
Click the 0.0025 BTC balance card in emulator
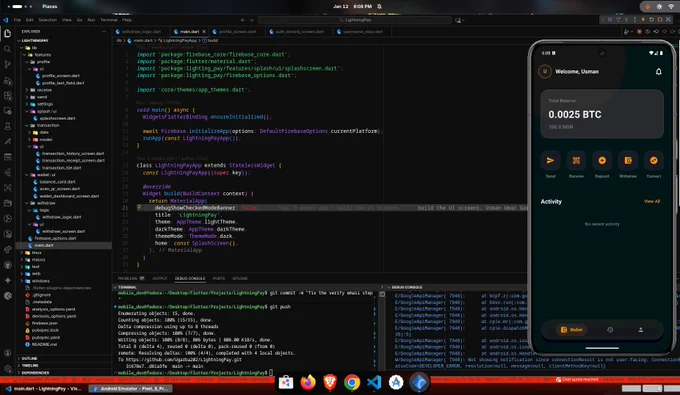pyautogui.click(x=602, y=114)
